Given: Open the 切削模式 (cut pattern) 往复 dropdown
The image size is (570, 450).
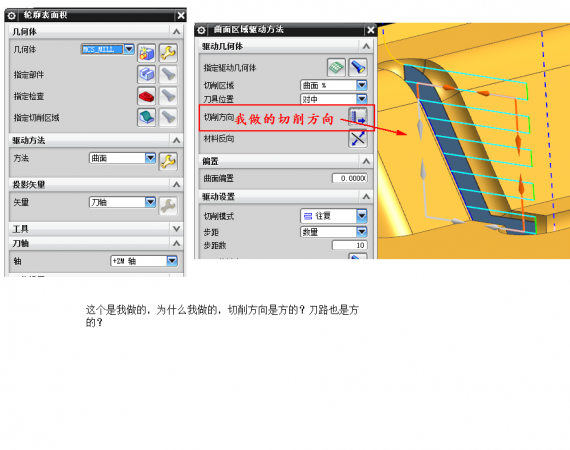Looking at the screenshot, I should 334,216.
